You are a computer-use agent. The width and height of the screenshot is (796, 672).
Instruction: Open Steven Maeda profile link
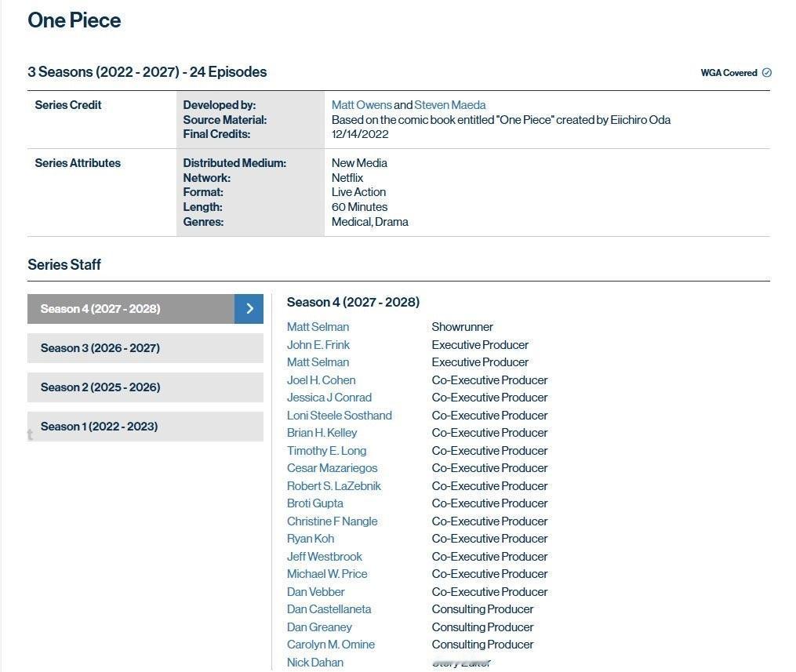point(450,105)
